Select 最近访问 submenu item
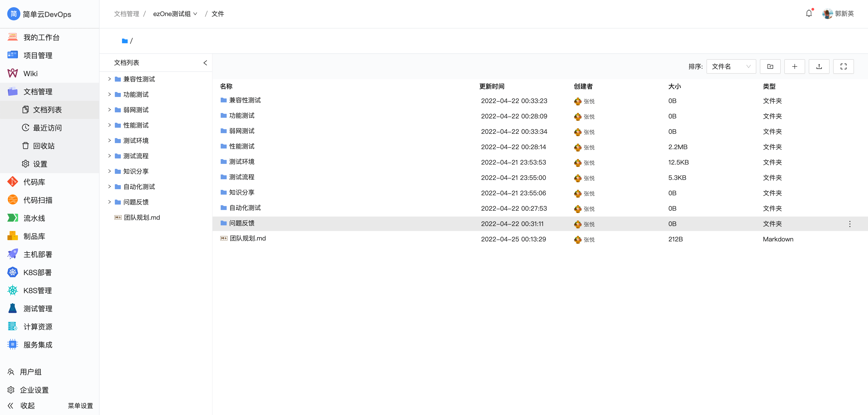Screen dimensions: 868x415 pyautogui.click(x=47, y=128)
